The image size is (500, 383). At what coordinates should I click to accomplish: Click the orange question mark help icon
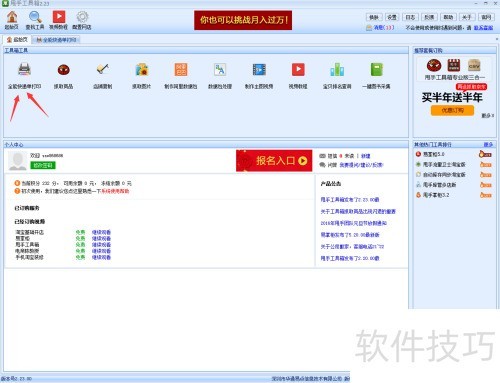pyautogui.click(x=17, y=191)
